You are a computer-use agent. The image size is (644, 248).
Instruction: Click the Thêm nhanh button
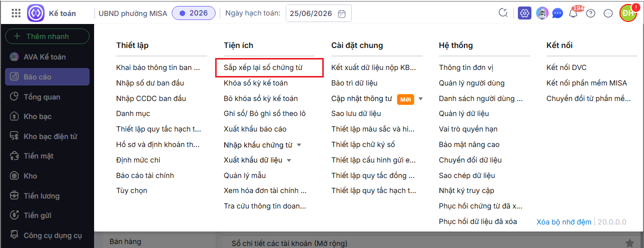click(x=47, y=36)
